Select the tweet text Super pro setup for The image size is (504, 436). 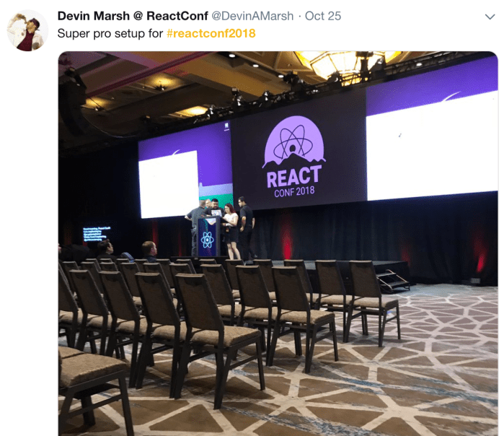tap(110, 33)
